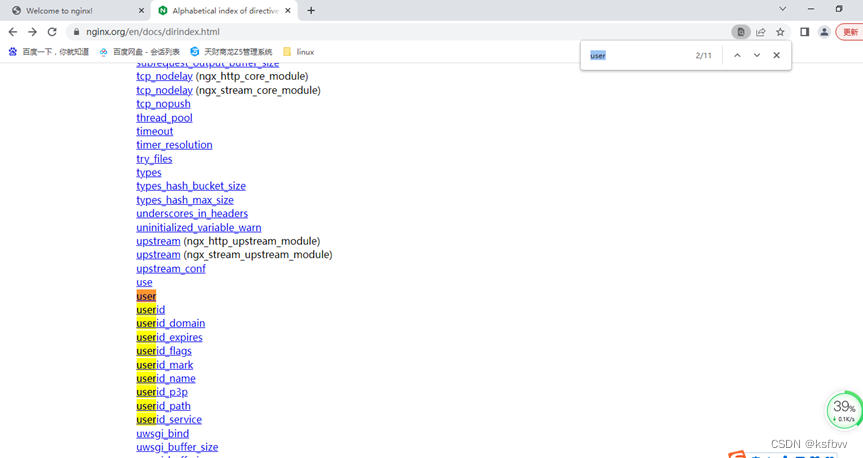The height and width of the screenshot is (458, 863).
Task: Click the find bar search field
Action: [638, 55]
